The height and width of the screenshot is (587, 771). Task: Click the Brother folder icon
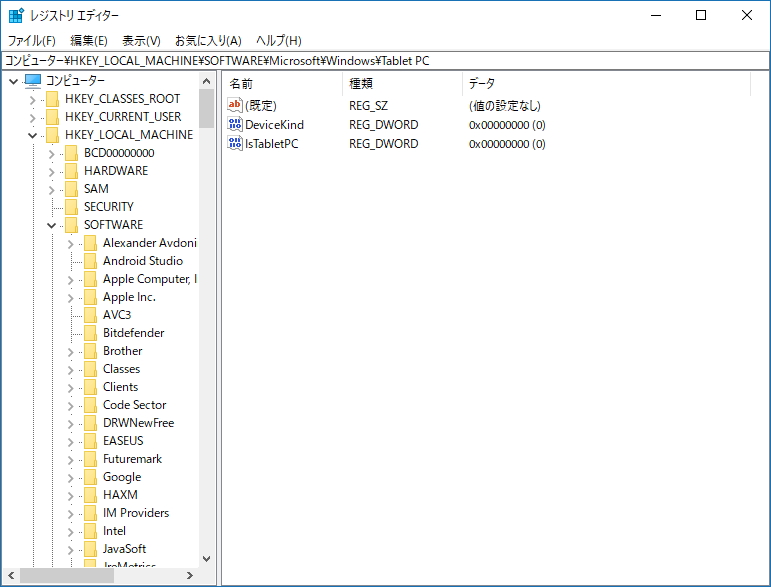(90, 351)
